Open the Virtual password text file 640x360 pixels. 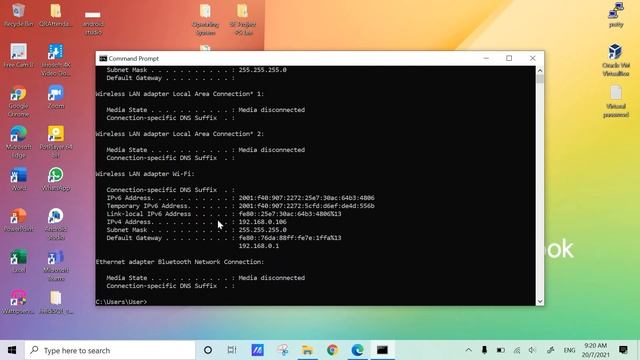616,101
